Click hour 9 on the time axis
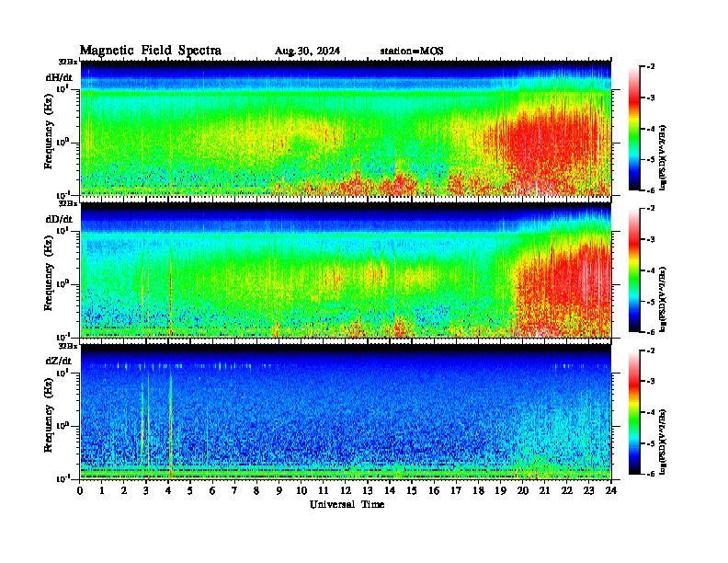Viewport: 728px width, 563px height. [x=279, y=490]
